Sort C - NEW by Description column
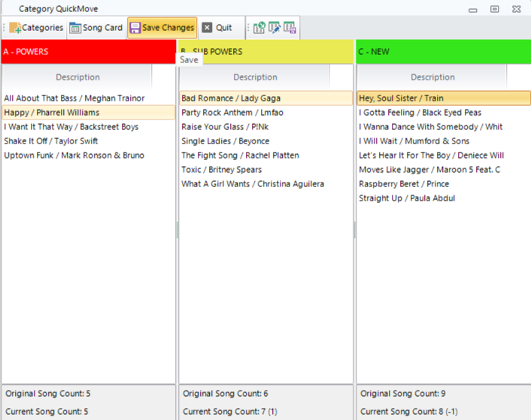This screenshot has height=420, width=531. (x=432, y=77)
